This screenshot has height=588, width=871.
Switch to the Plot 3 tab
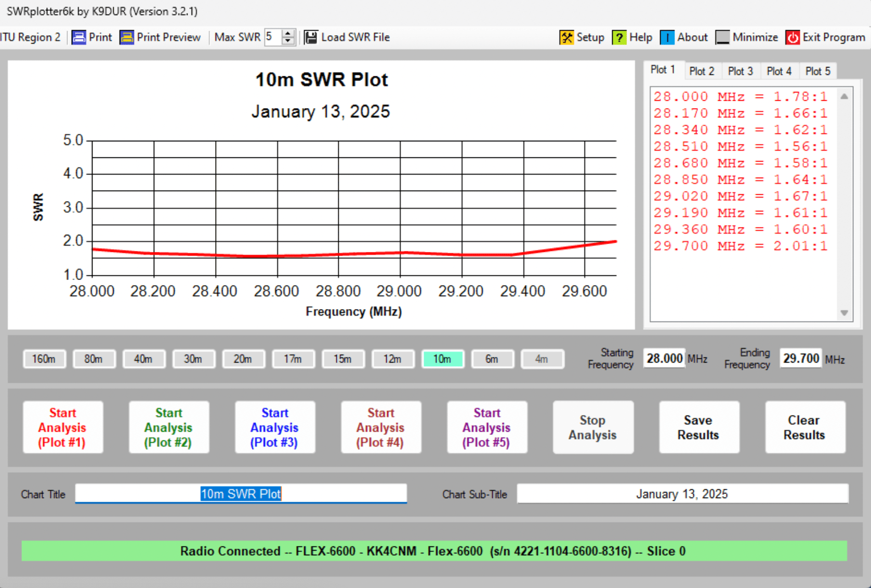[740, 71]
